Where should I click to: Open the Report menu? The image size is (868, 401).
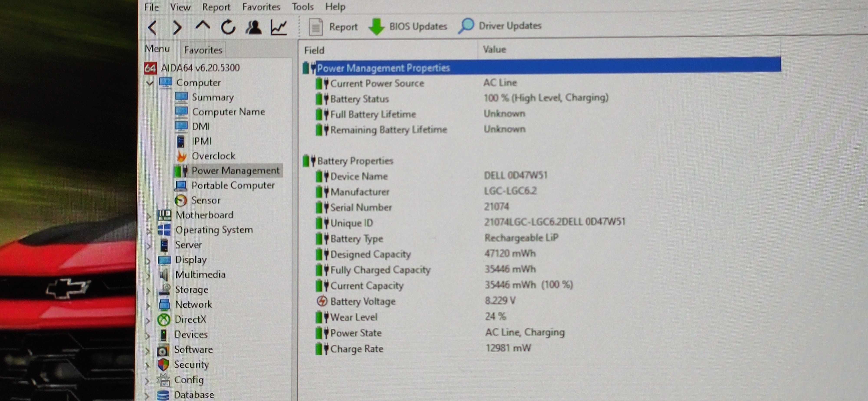coord(216,7)
